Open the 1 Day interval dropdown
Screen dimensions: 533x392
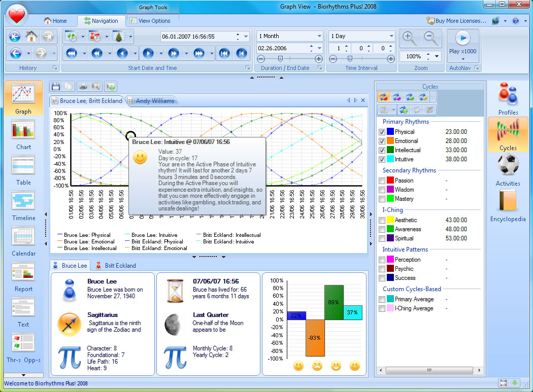pyautogui.click(x=391, y=36)
